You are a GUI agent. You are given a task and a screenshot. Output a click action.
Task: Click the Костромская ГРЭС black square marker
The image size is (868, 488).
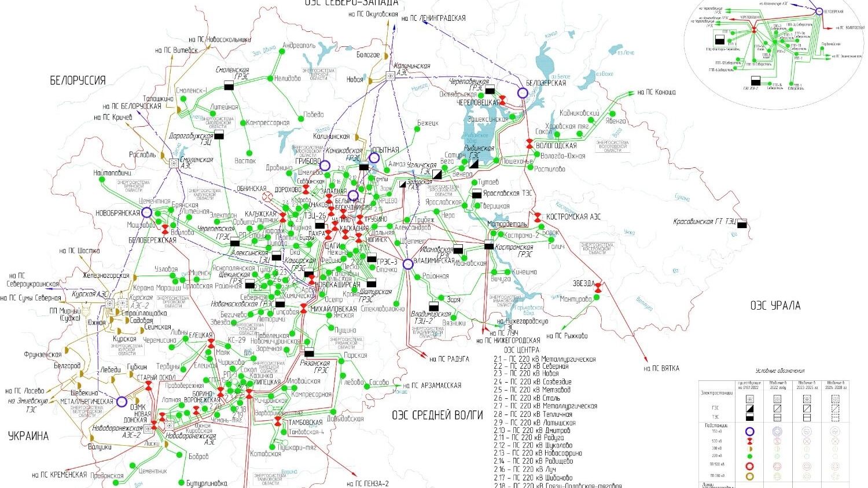click(x=489, y=245)
